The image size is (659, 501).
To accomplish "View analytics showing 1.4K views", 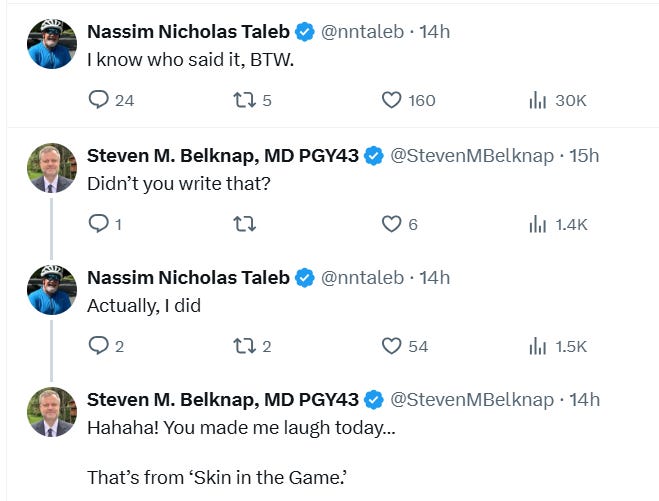I will point(537,224).
